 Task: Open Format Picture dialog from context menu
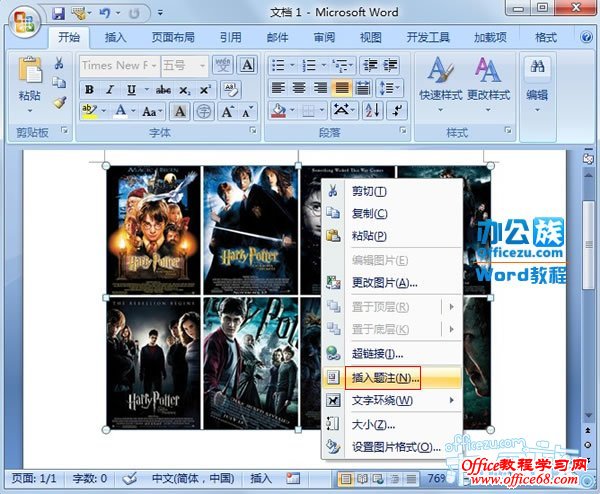click(x=392, y=447)
